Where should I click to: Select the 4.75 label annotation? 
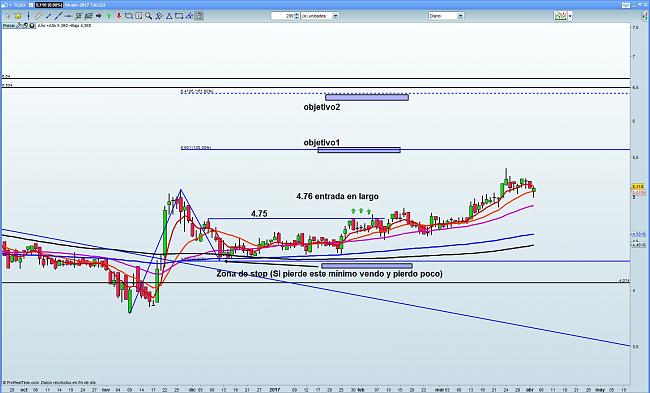pos(259,213)
